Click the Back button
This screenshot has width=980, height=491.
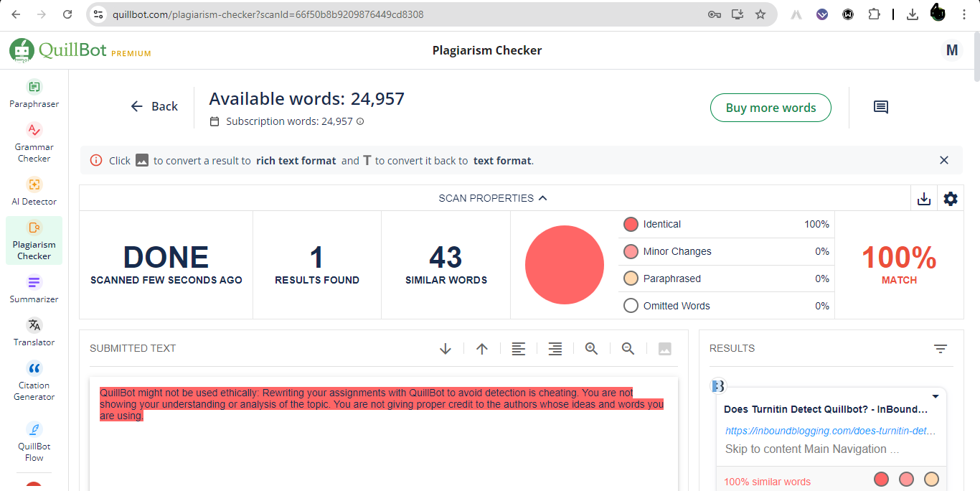154,106
